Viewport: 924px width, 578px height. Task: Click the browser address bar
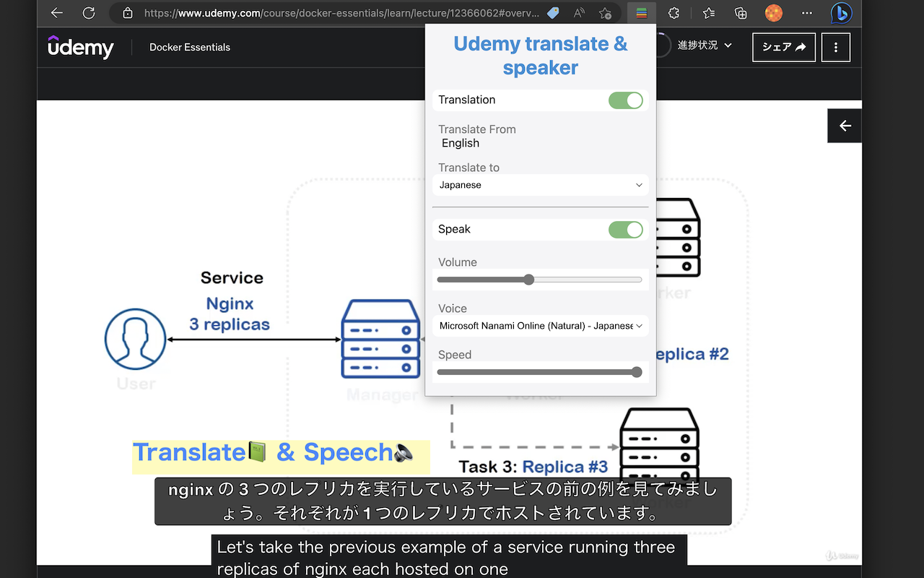pyautogui.click(x=325, y=13)
